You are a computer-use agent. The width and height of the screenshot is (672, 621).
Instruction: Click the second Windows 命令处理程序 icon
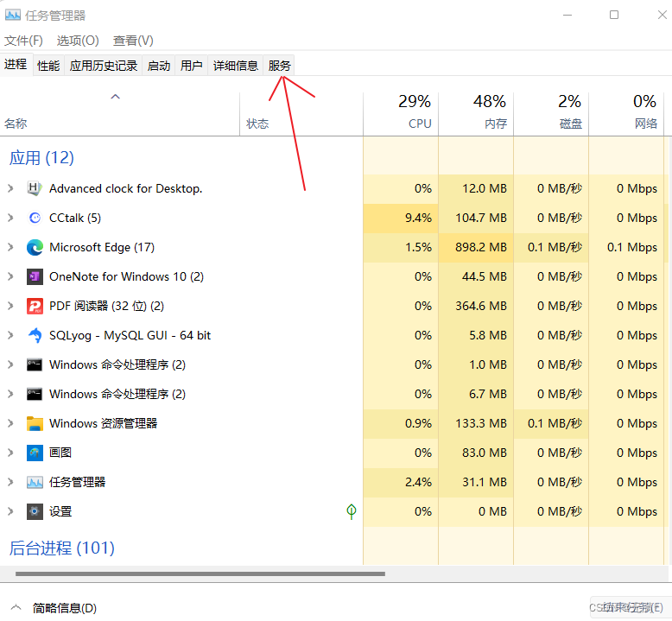pyautogui.click(x=35, y=394)
